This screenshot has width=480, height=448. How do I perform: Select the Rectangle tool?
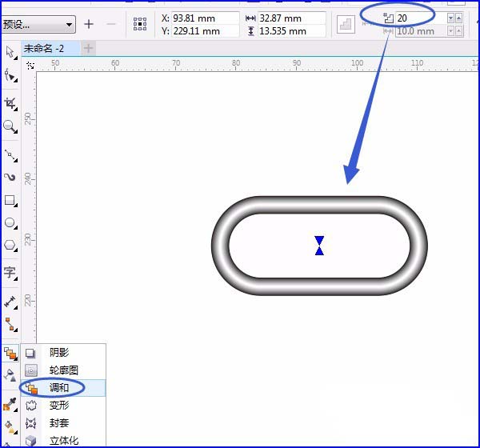coord(10,201)
